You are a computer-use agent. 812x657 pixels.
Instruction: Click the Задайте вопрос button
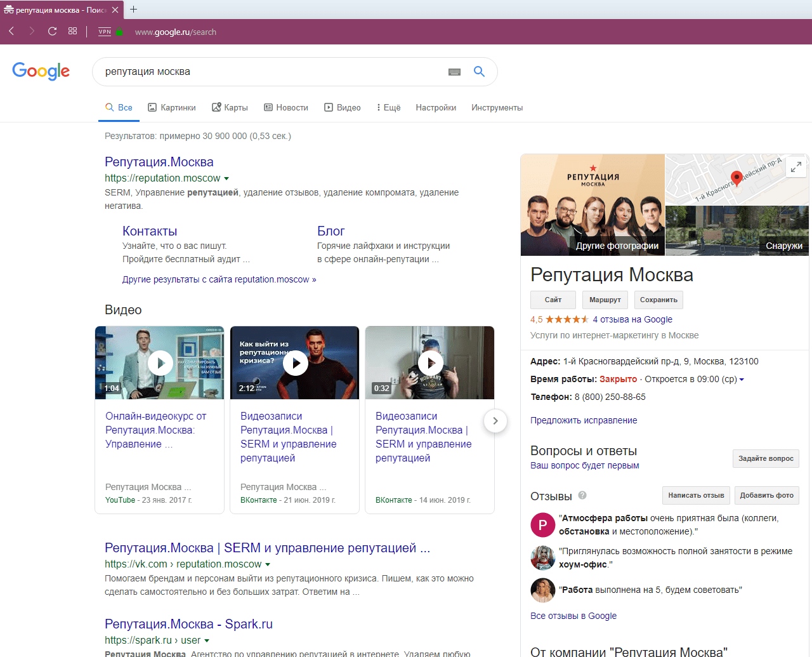click(x=766, y=458)
